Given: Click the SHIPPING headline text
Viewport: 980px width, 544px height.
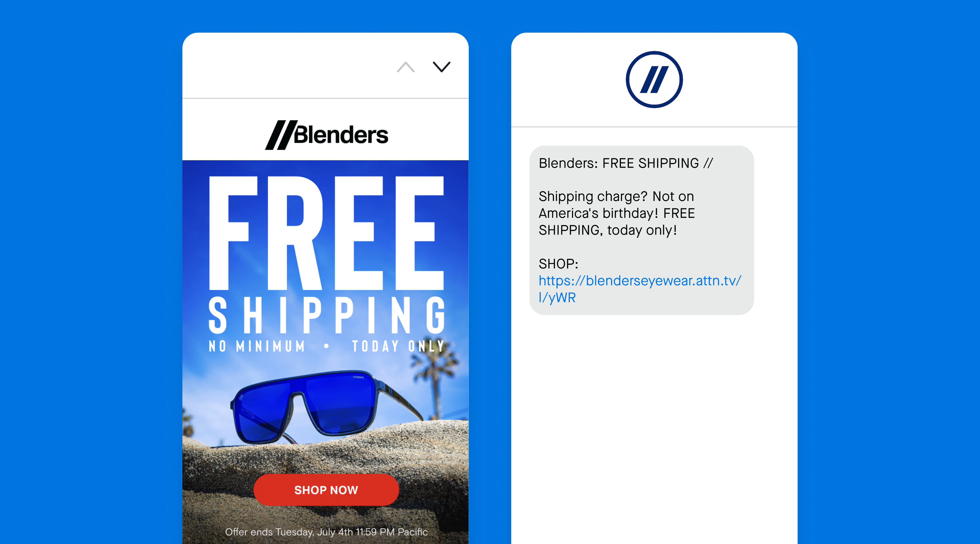Looking at the screenshot, I should tap(327, 315).
